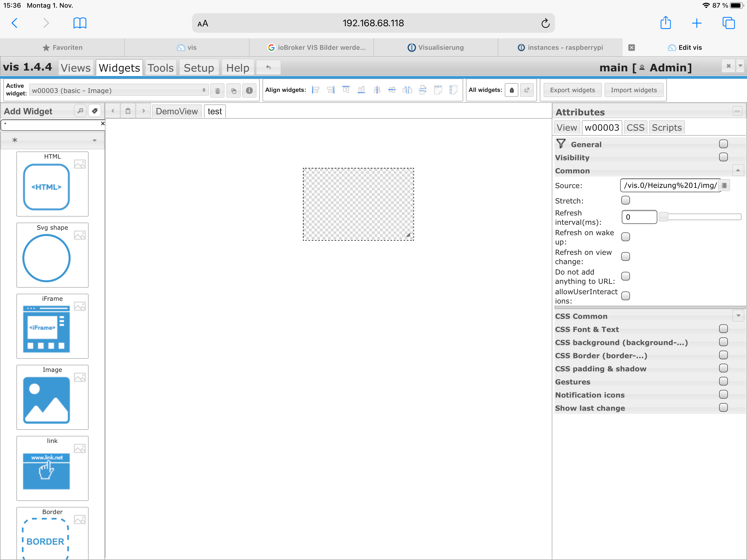Enable the Stretch checkbox

pyautogui.click(x=625, y=200)
